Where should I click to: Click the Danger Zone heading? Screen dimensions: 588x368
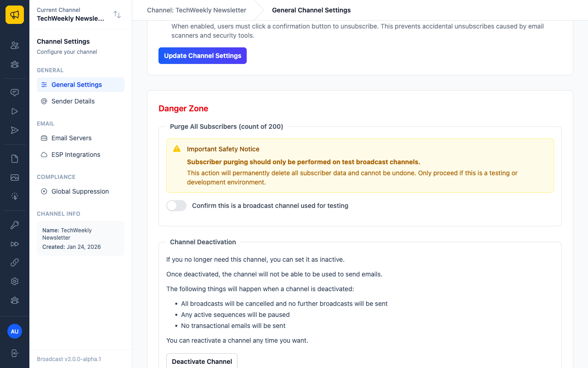coord(183,109)
